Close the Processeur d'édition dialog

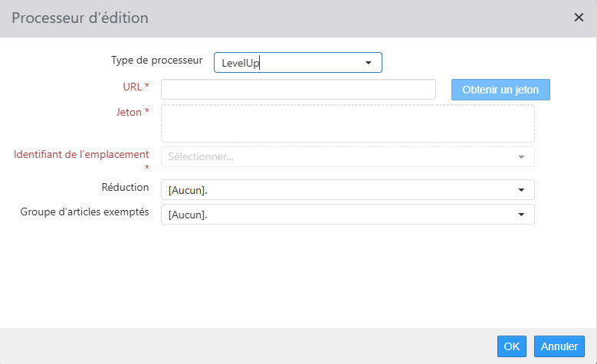point(579,18)
